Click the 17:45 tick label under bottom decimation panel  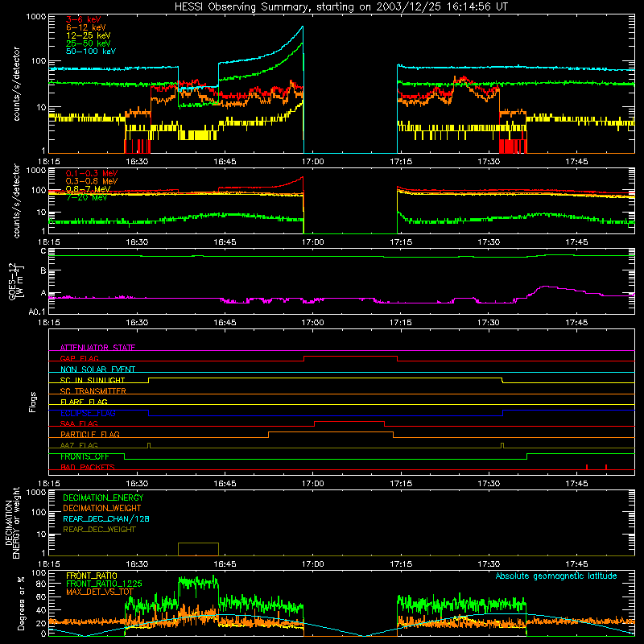coord(576,564)
